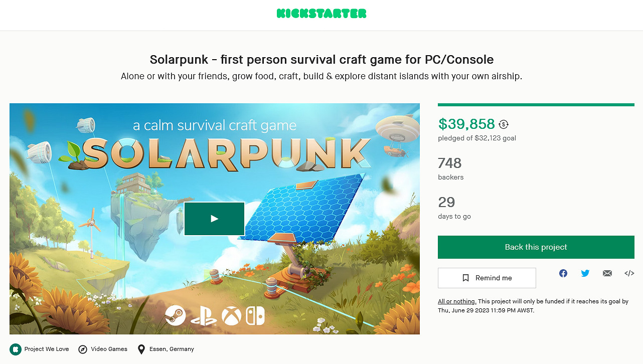Open the embed code icon

tap(629, 273)
